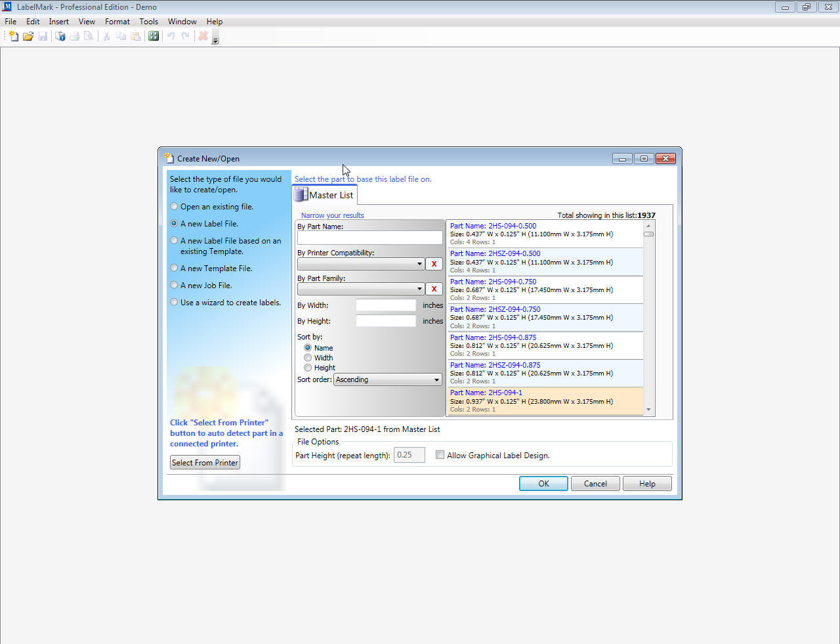Open the By Part Family dropdown
Image resolution: width=840 pixels, height=644 pixels.
[361, 289]
